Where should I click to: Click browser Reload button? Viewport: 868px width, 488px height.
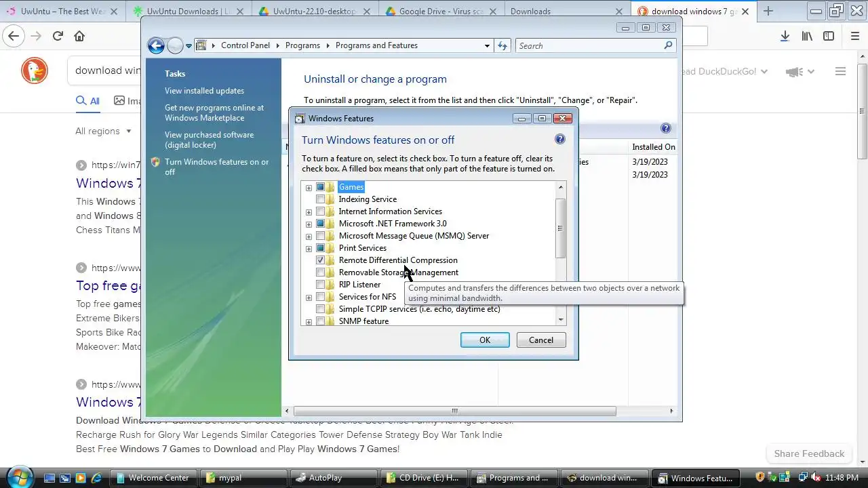click(x=58, y=36)
